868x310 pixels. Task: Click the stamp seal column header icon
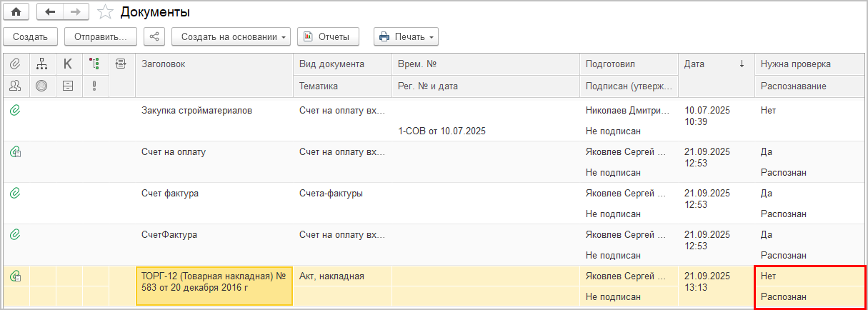pyautogui.click(x=42, y=86)
